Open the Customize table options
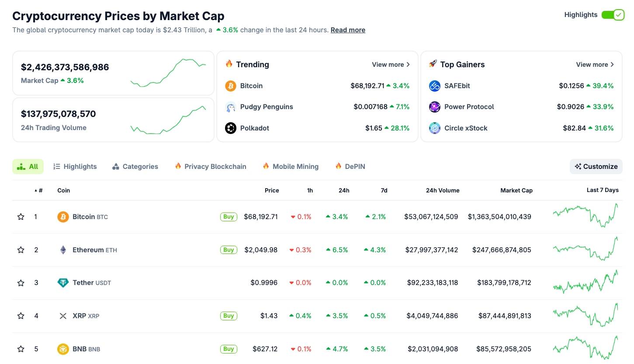Viewport: 634px width, 364px height. coord(596,167)
